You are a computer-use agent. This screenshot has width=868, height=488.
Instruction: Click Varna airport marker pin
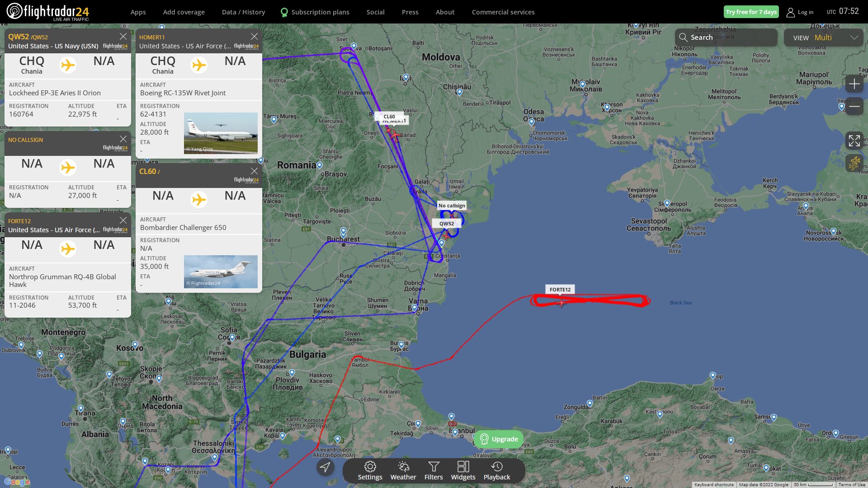pos(415,308)
